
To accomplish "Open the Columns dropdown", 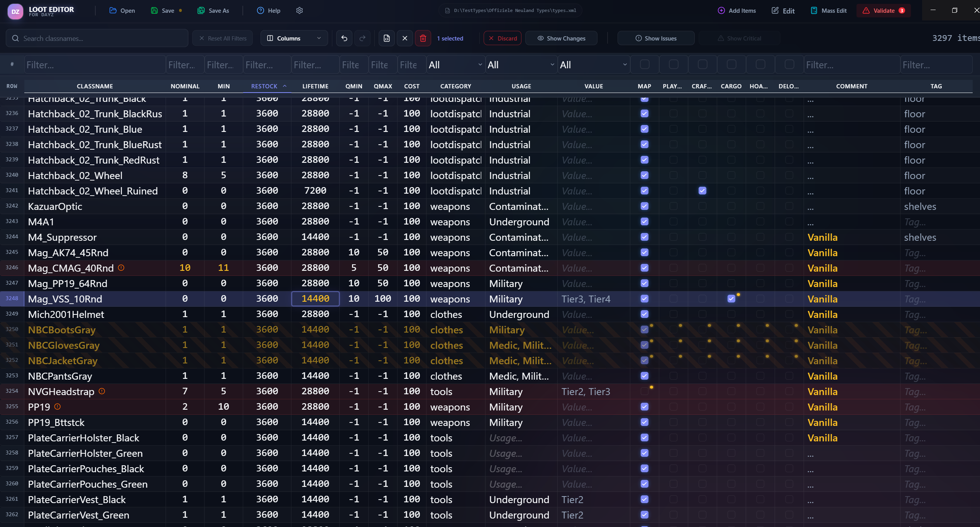I will (x=294, y=38).
